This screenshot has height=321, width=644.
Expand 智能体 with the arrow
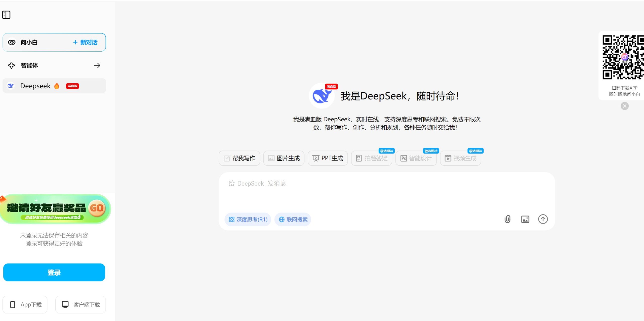point(97,66)
